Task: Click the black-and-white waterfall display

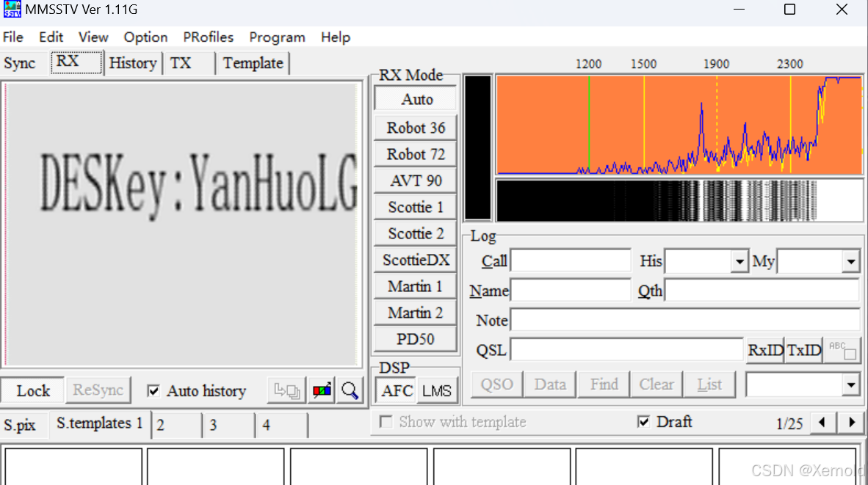Action: click(679, 201)
